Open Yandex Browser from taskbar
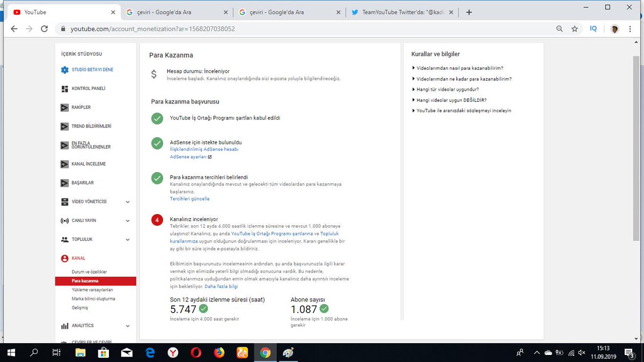This screenshot has height=362, width=644. [174, 352]
